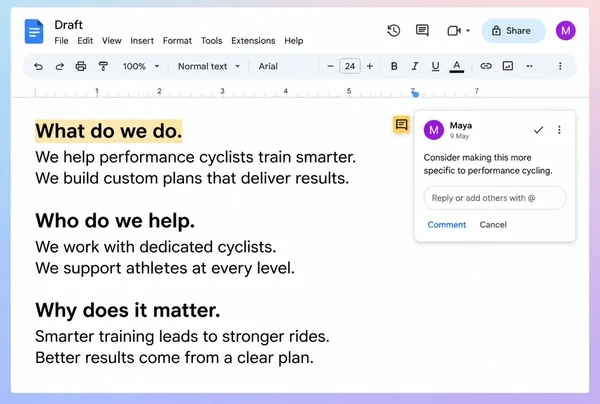Image resolution: width=600 pixels, height=404 pixels.
Task: Click the yellow comment marker icon
Action: tap(401, 125)
